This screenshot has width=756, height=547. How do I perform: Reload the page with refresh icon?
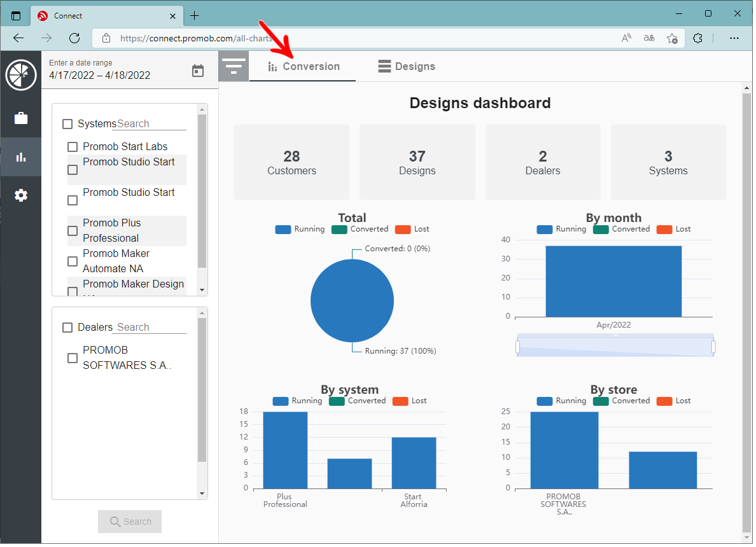(74, 38)
